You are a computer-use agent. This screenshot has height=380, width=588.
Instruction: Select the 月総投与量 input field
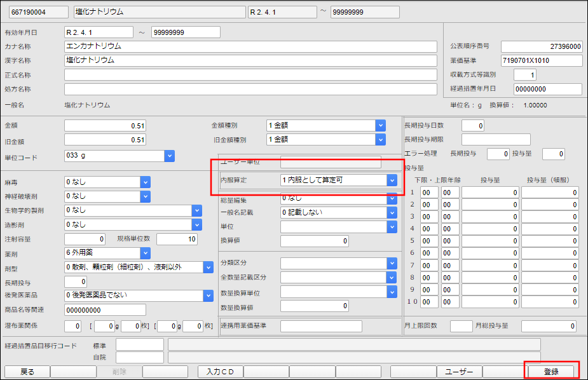click(x=549, y=326)
